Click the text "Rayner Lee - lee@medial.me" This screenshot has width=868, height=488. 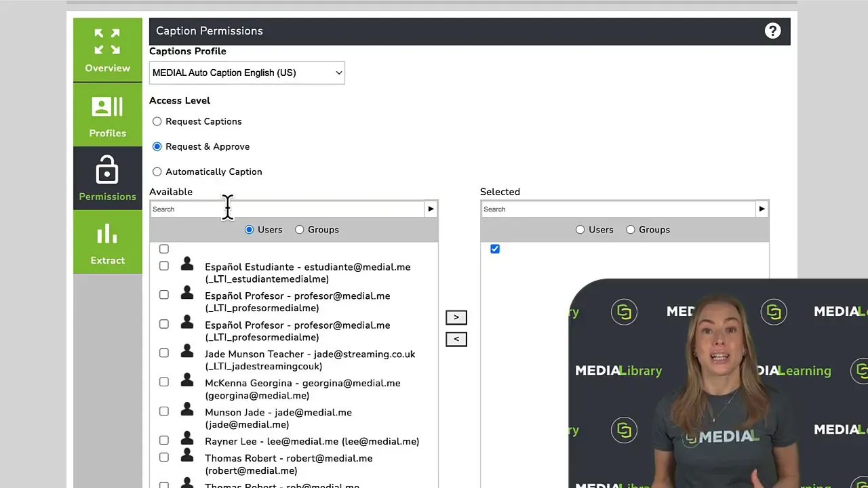coord(272,441)
